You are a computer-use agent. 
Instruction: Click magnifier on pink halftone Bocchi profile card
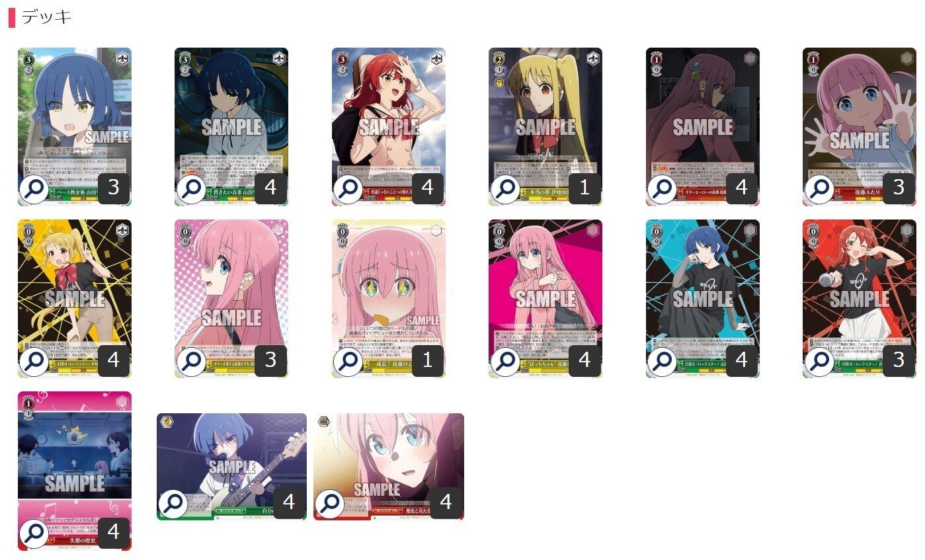pos(192,362)
